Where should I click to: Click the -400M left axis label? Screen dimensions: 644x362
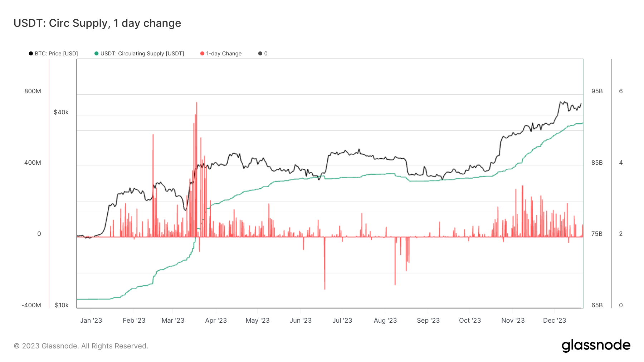point(31,305)
